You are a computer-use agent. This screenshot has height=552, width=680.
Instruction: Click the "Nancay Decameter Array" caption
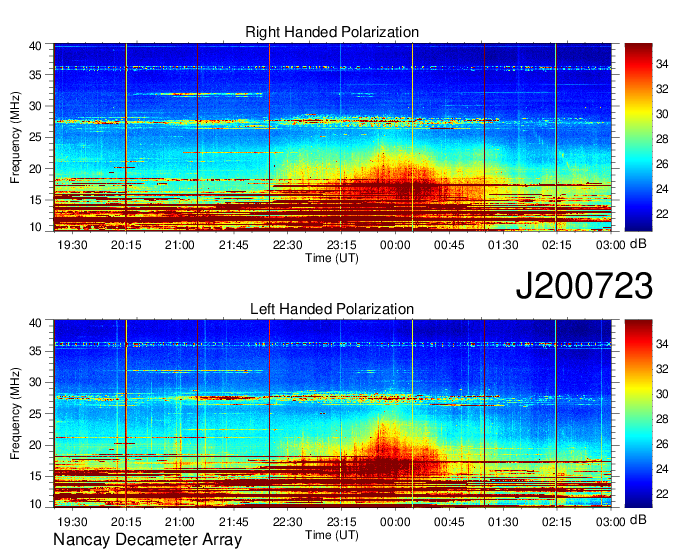pyautogui.click(x=147, y=540)
